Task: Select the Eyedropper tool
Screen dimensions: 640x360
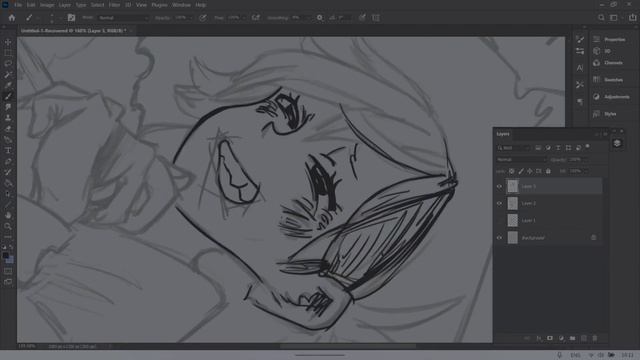Action: pos(8,85)
